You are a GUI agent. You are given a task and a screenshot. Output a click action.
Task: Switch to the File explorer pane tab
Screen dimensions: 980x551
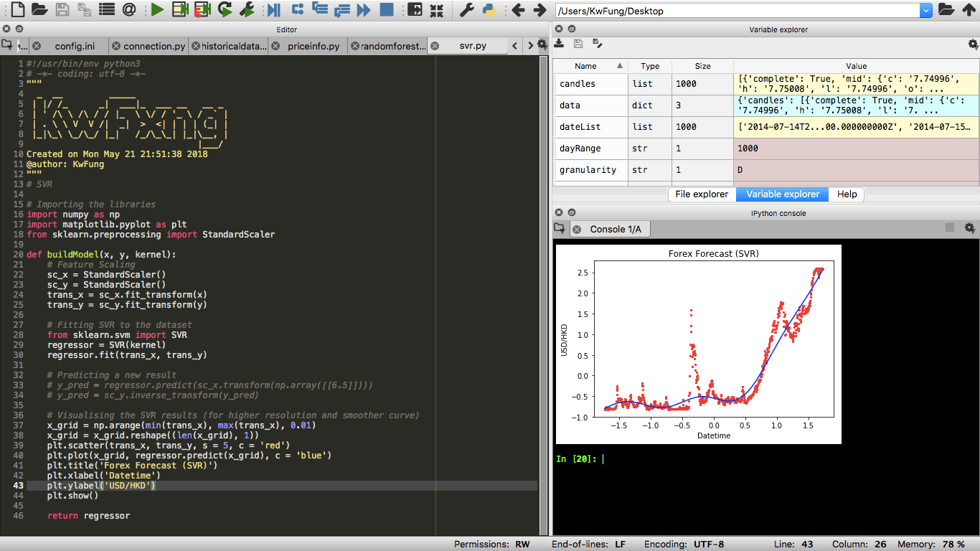[x=701, y=194]
